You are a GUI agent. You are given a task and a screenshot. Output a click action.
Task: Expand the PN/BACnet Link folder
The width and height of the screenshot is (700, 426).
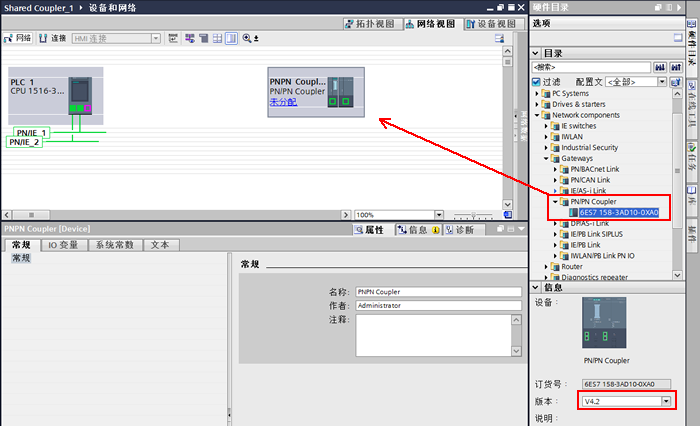coord(555,169)
